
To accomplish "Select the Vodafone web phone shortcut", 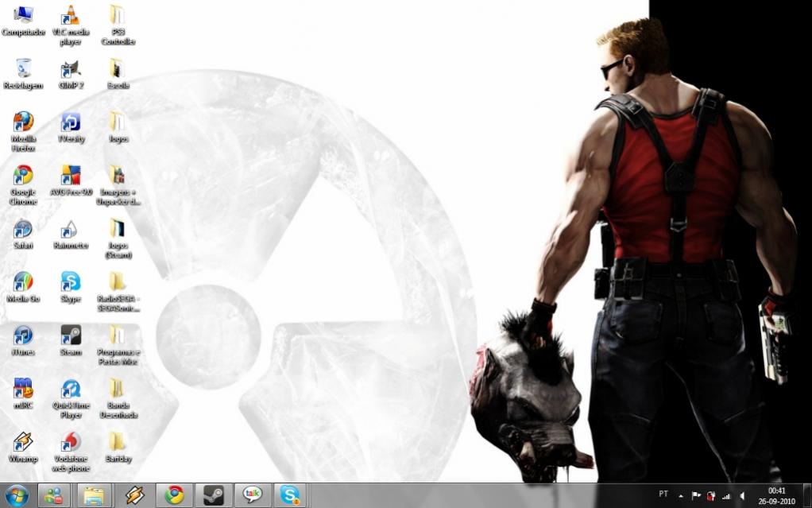I will tap(71, 452).
